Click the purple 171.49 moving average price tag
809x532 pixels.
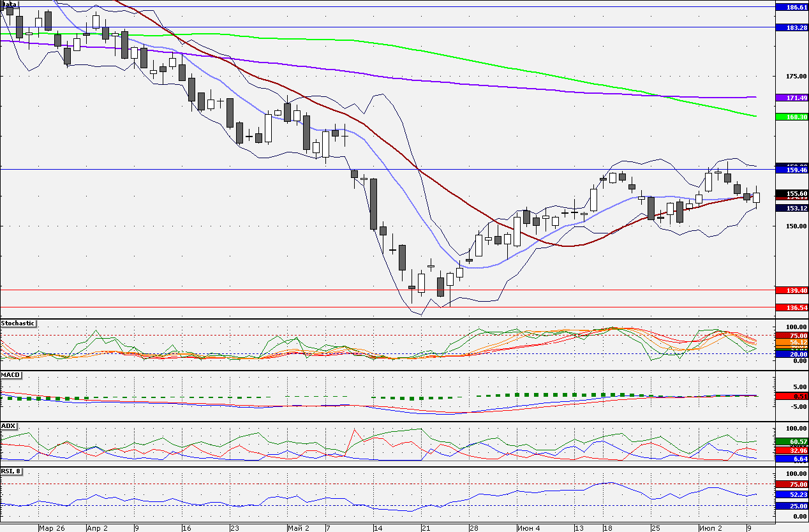click(792, 98)
